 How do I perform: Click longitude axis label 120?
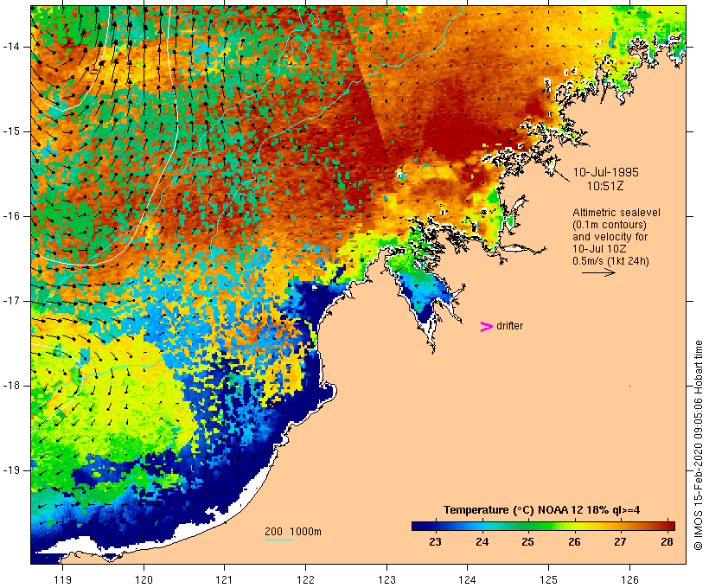144,580
